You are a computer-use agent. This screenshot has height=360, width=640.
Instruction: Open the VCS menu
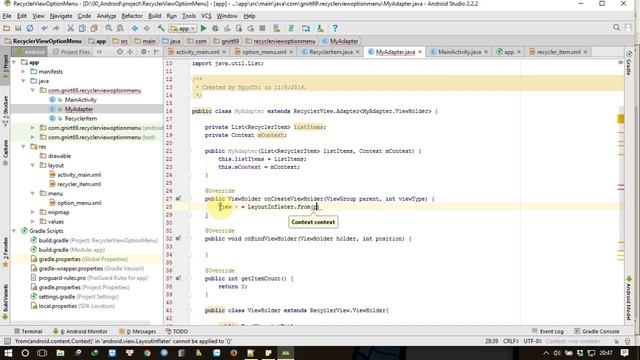206,16
